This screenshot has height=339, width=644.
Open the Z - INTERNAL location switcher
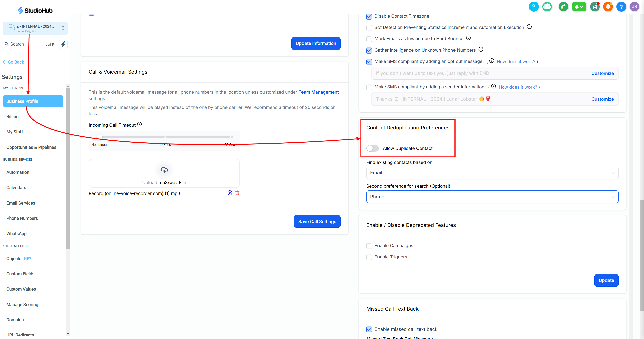(35, 28)
